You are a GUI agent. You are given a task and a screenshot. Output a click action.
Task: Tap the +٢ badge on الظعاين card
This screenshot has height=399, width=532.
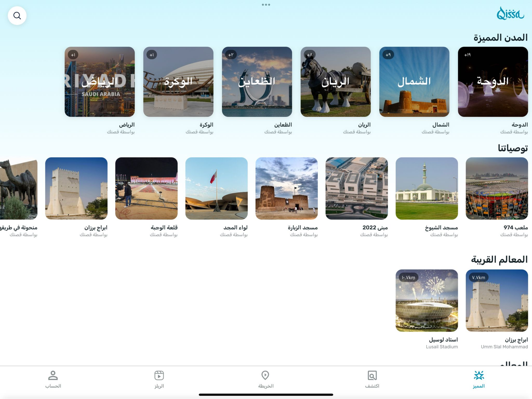231,55
